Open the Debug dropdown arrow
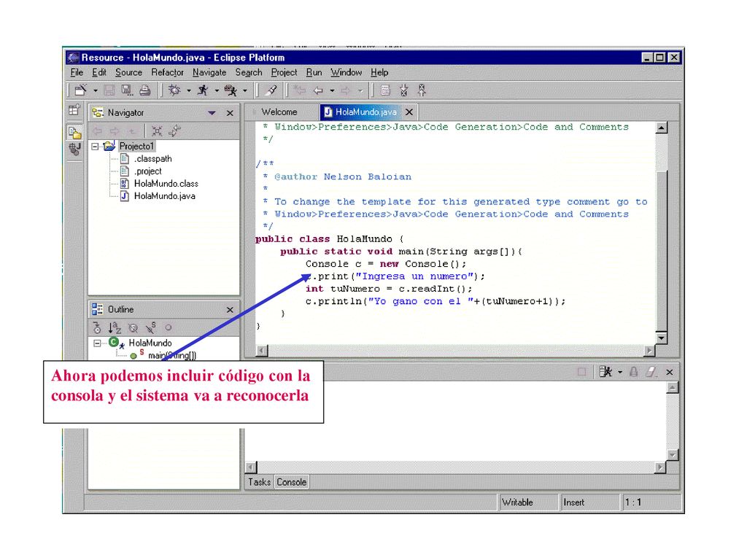Screen dimensions: 747x560 tap(189, 90)
